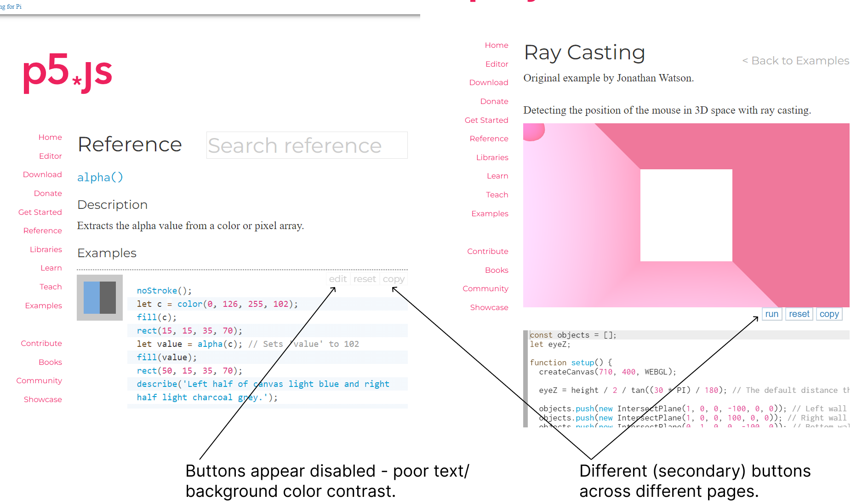Open Libraries in the Ray Casting page menu
The image size is (868, 501).
492,157
